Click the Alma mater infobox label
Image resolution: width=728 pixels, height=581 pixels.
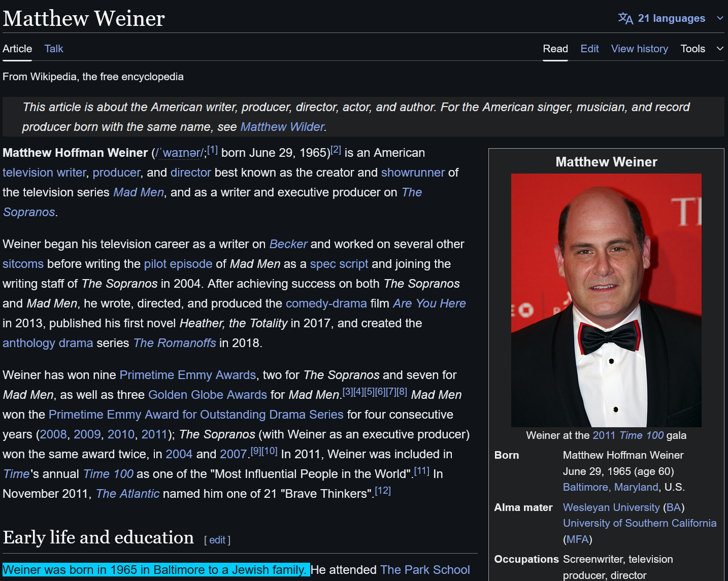[x=523, y=507]
